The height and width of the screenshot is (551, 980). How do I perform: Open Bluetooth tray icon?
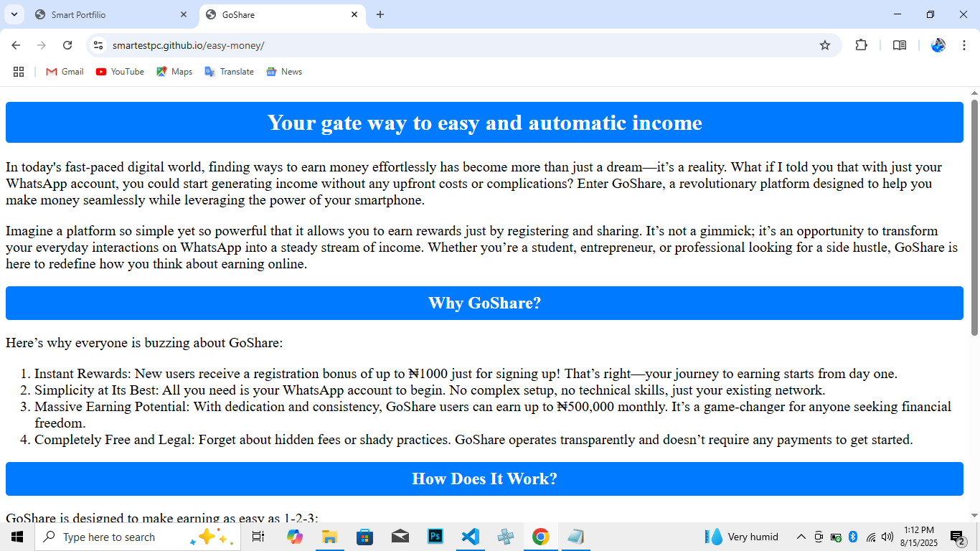tap(853, 537)
